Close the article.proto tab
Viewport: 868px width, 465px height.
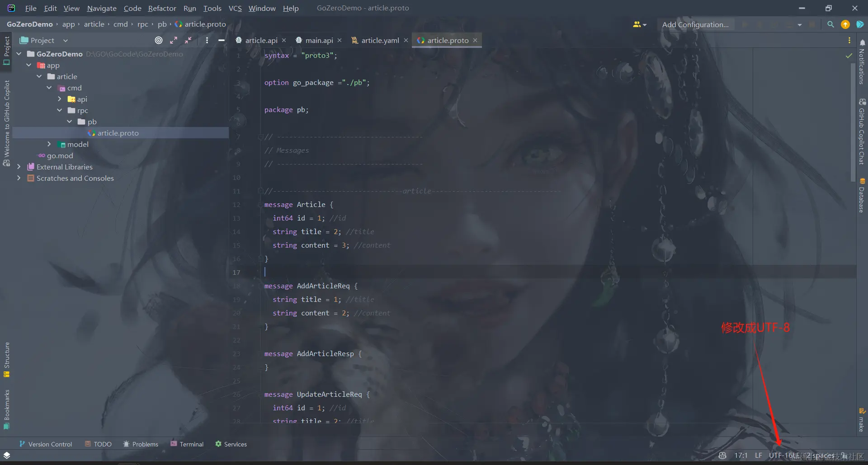pyautogui.click(x=475, y=40)
